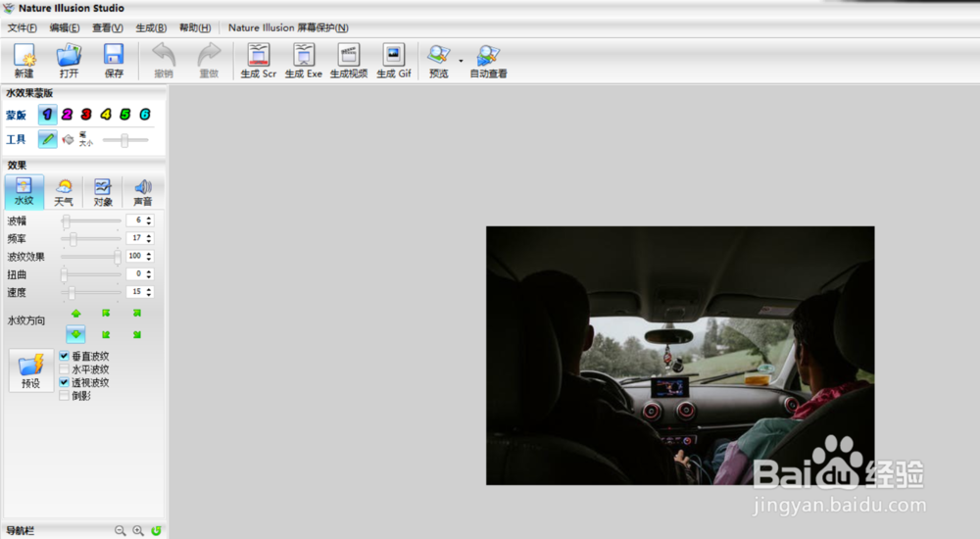Viewport: 980px width, 539px height.
Task: Click the 速度 speed slider
Action: pos(90,292)
